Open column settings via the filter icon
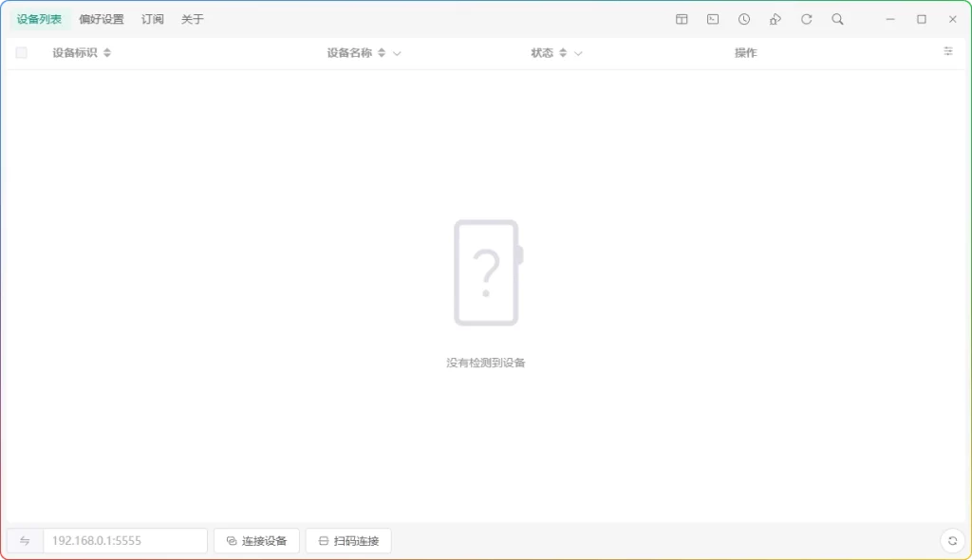Viewport: 972px width, 560px height. pos(947,51)
